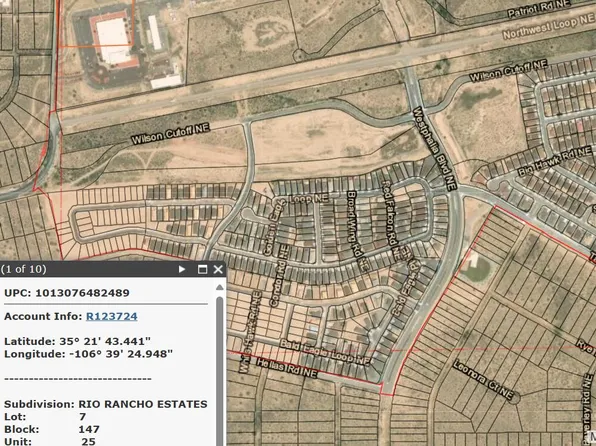Click the Bald Eagle Loop NE label
Viewport: 596px width, 446px height.
tap(325, 352)
